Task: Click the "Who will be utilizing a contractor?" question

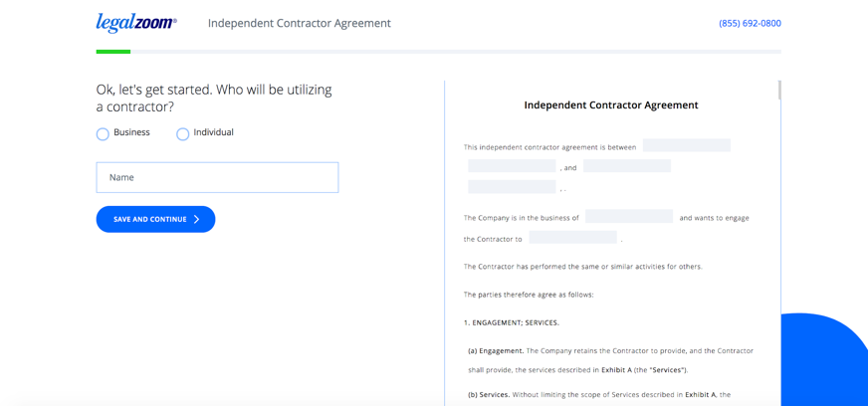Action: pos(214,99)
